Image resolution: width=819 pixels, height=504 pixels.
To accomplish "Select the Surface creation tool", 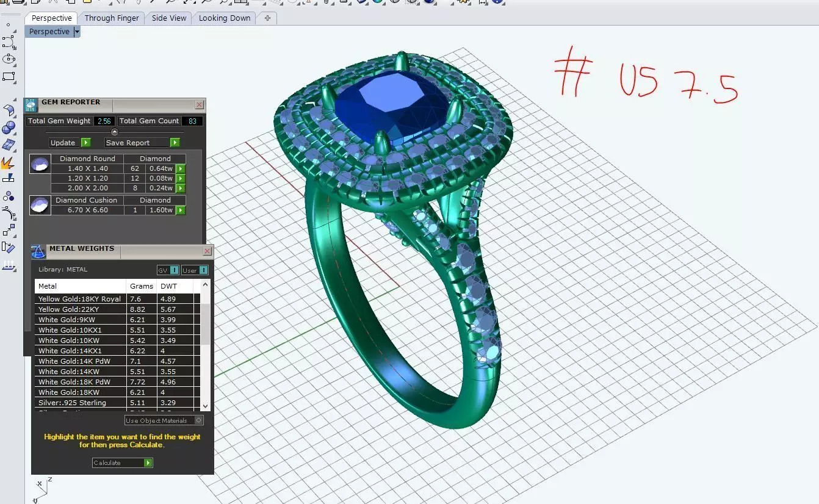I will 9,111.
